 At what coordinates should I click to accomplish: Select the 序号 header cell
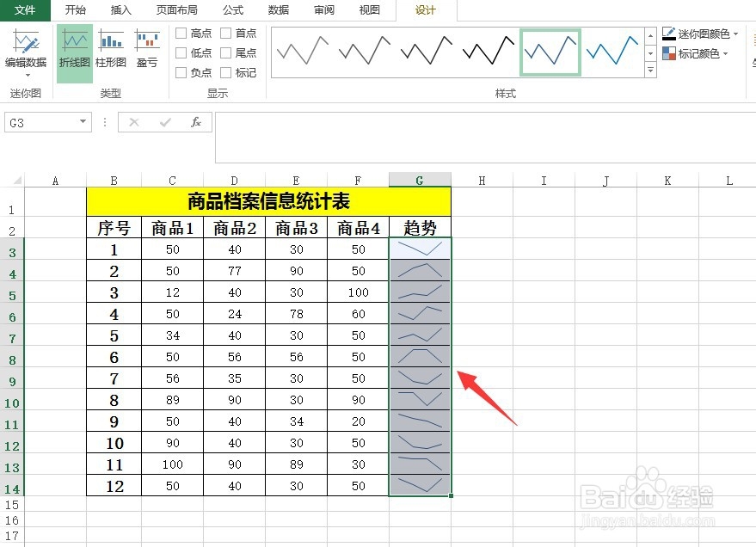pos(114,227)
